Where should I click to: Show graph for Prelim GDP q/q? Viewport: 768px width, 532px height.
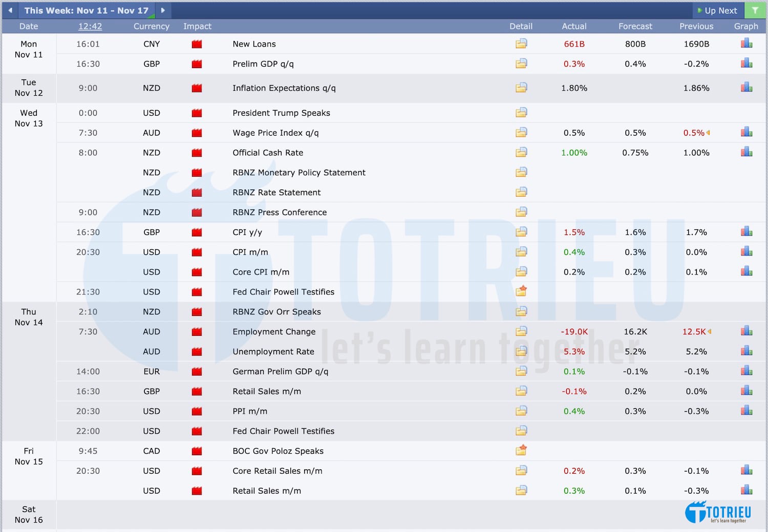coord(746,63)
